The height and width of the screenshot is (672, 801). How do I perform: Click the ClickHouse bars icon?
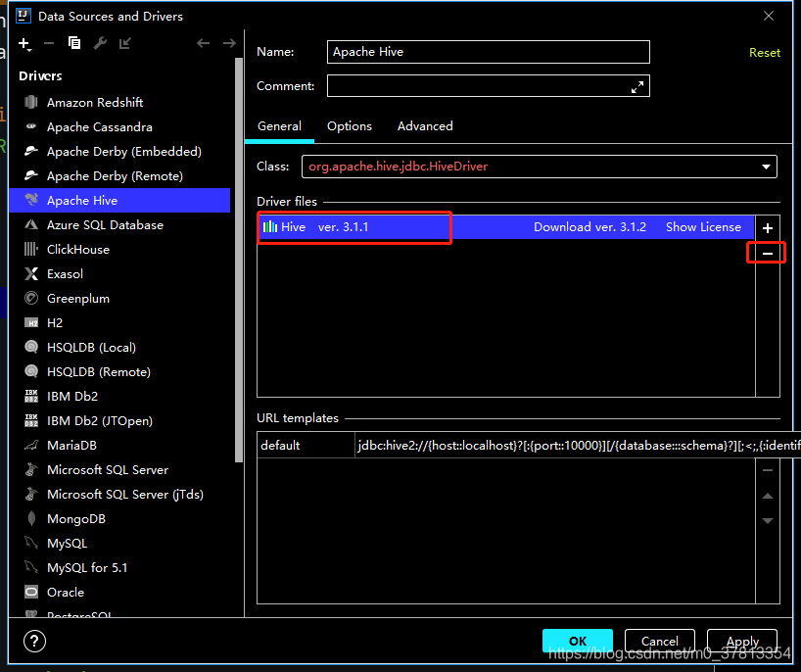coord(31,250)
